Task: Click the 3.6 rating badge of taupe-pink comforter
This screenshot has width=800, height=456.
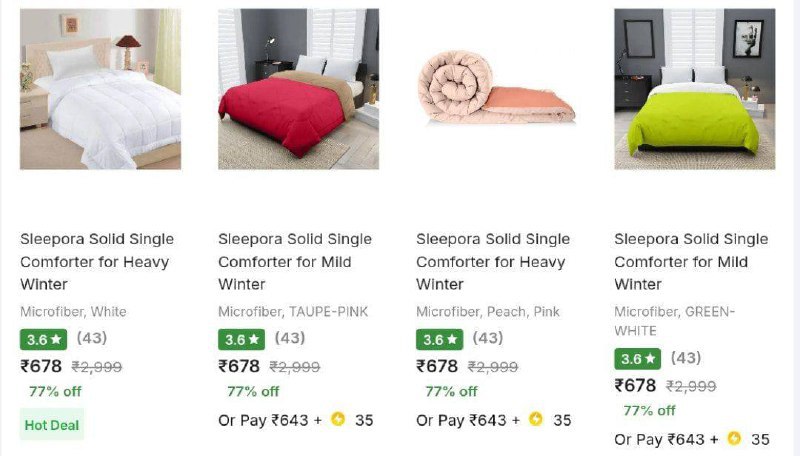Action: coord(242,339)
